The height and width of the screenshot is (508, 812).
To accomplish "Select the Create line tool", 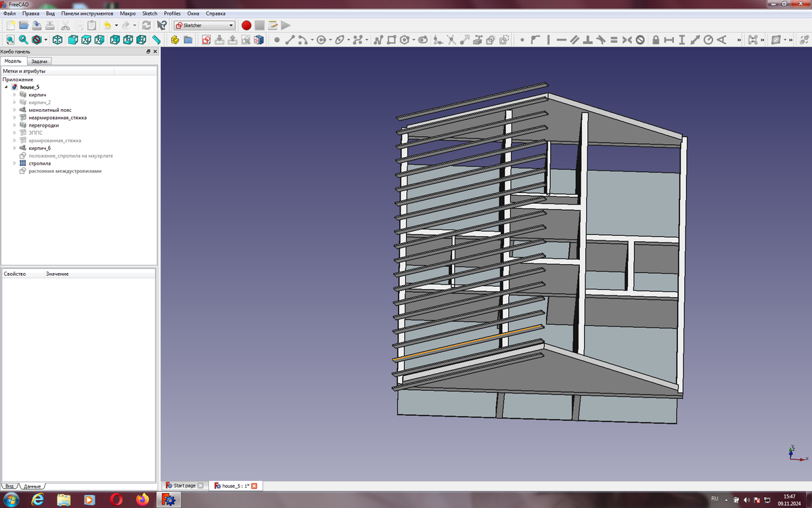I will [x=289, y=39].
